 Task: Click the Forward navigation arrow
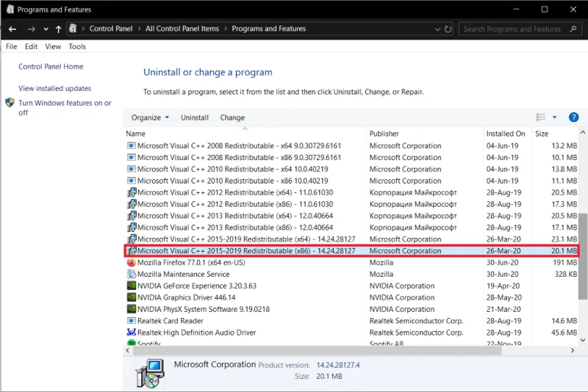coord(31,29)
